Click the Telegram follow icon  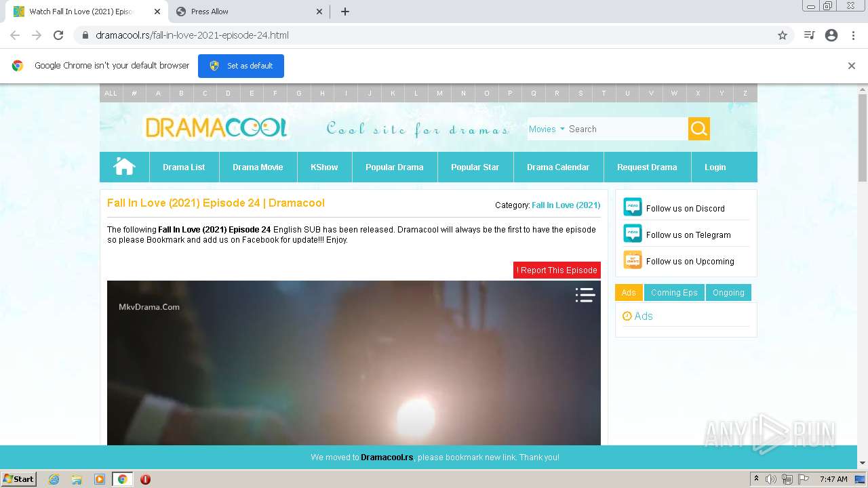click(x=632, y=234)
